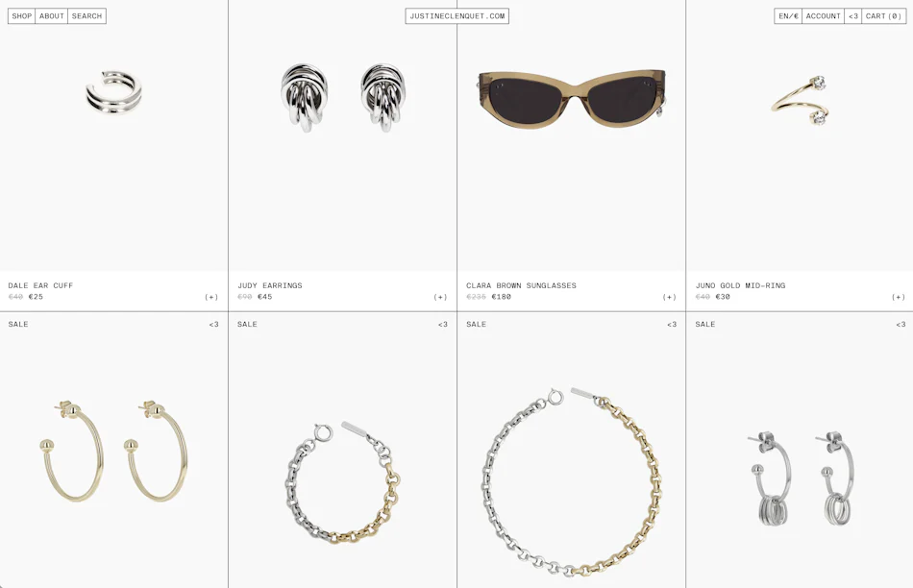This screenshot has width=913, height=588.
Task: Expand quick add for Juno Gold Mid-Ring
Action: (899, 297)
